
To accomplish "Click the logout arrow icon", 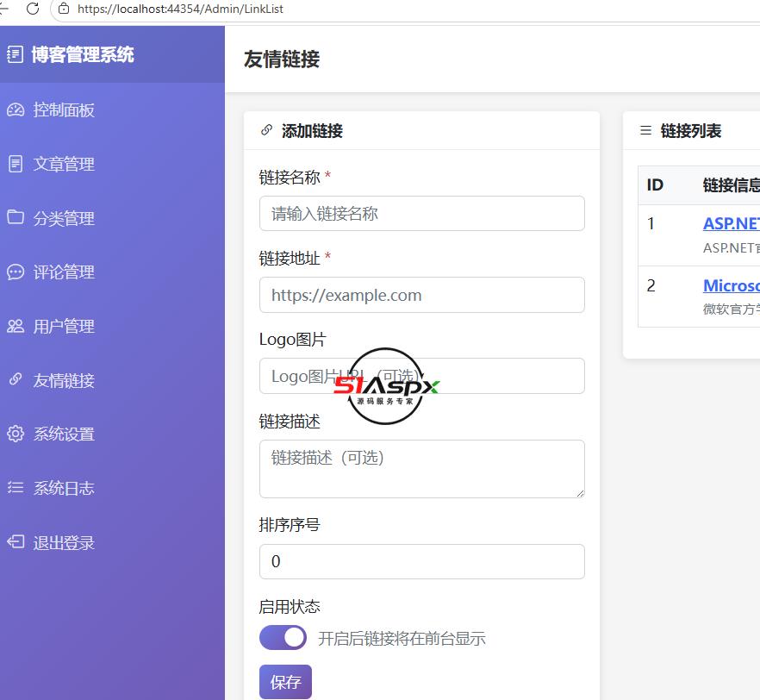I will [x=16, y=541].
